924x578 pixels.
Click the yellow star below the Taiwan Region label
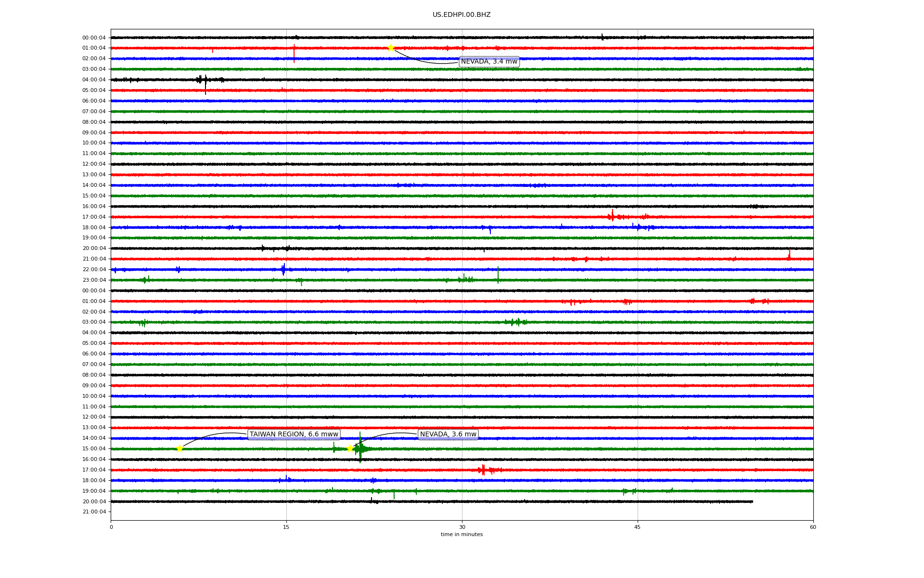click(180, 448)
